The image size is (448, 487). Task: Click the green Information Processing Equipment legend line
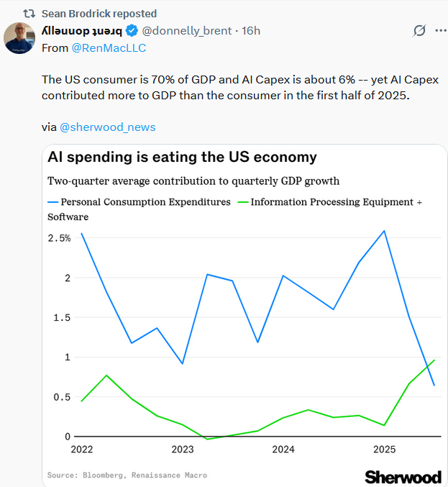click(242, 202)
